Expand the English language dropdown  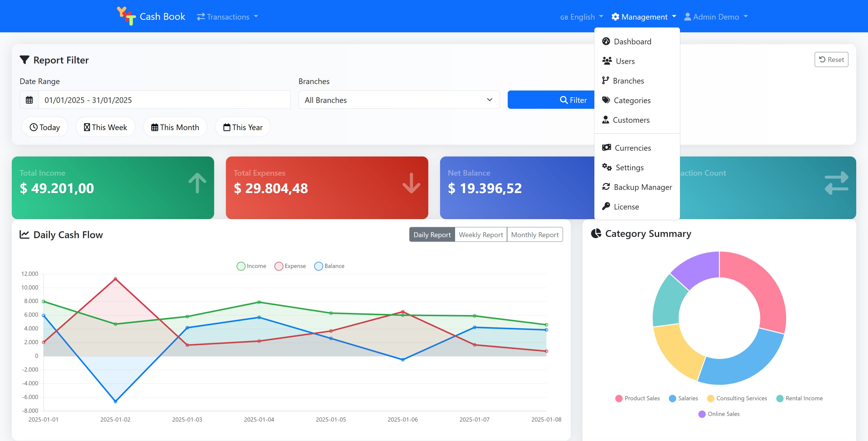(581, 17)
